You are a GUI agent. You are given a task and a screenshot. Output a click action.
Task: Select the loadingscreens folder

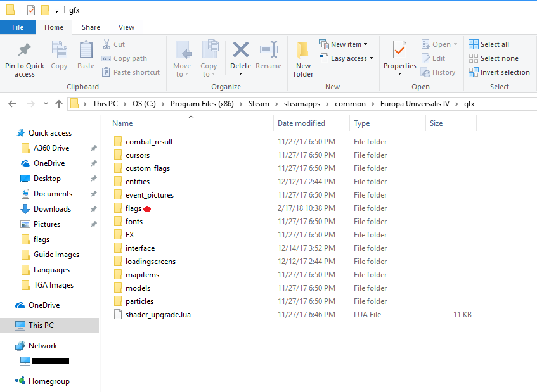150,262
